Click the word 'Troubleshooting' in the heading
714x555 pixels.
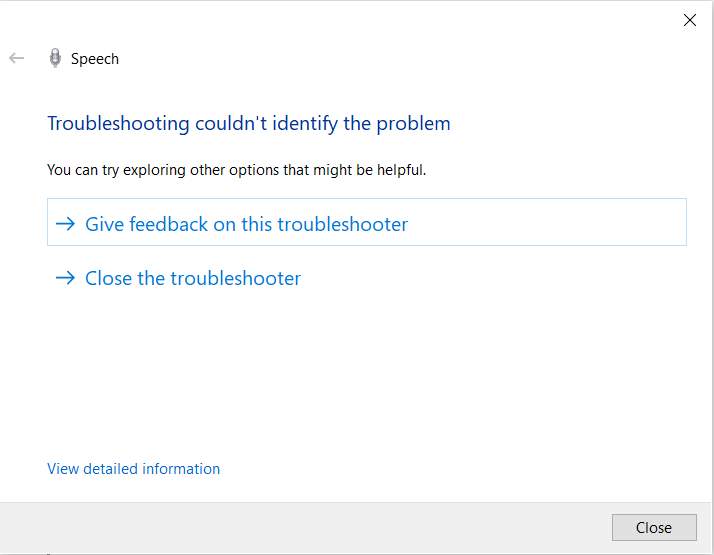tap(118, 124)
